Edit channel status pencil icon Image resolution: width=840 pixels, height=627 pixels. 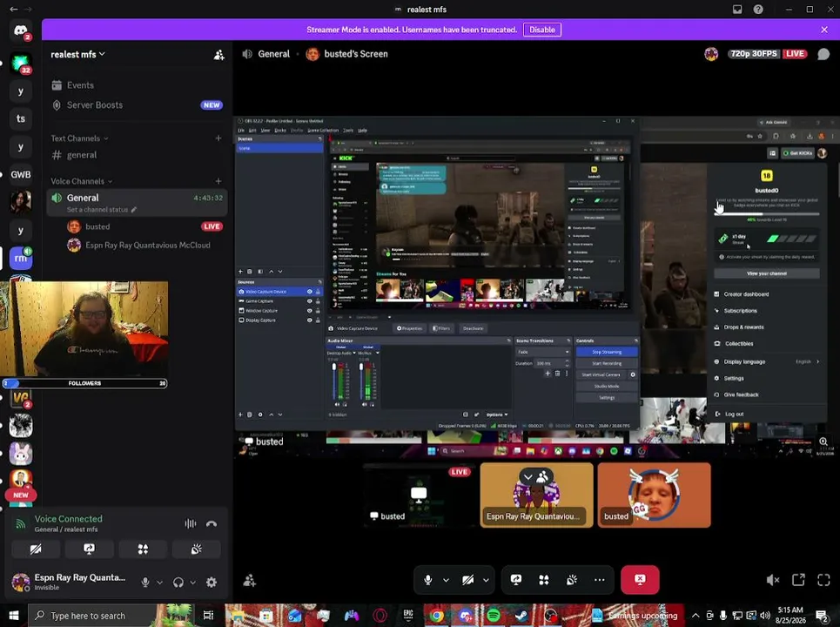click(x=134, y=210)
